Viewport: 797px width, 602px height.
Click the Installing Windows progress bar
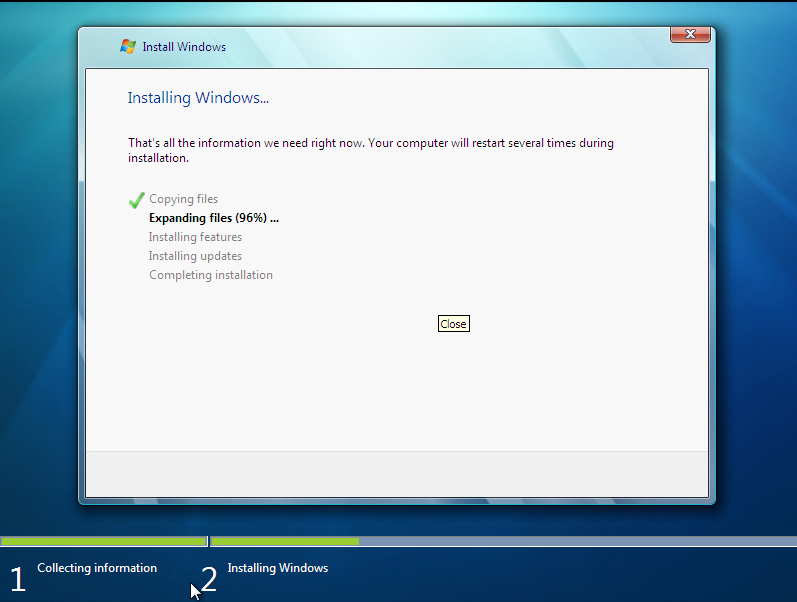(504, 541)
